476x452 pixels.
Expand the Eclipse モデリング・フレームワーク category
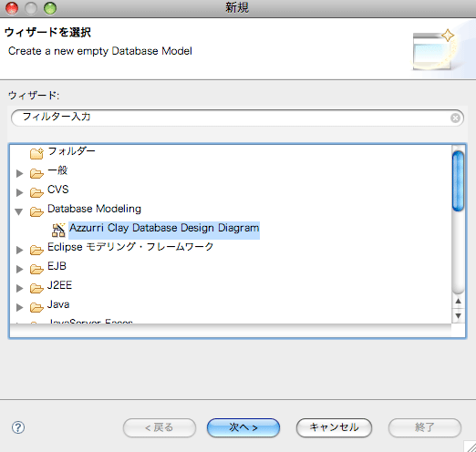tap(20, 250)
